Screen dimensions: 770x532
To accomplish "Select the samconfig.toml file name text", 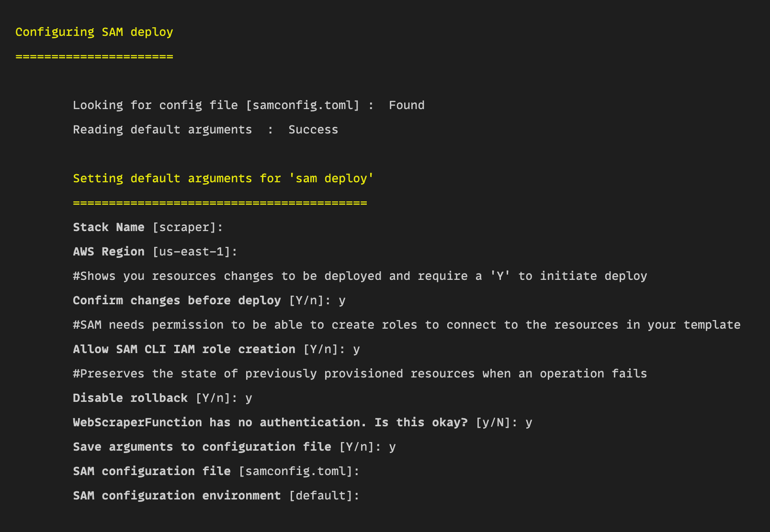I will 304,105.
